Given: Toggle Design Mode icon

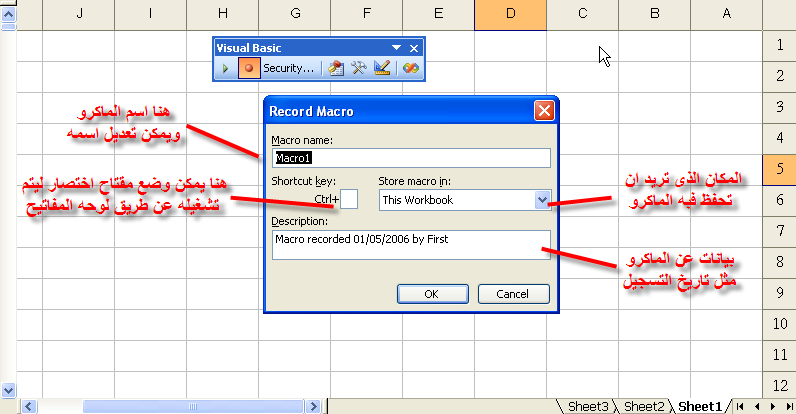Looking at the screenshot, I should tap(382, 68).
